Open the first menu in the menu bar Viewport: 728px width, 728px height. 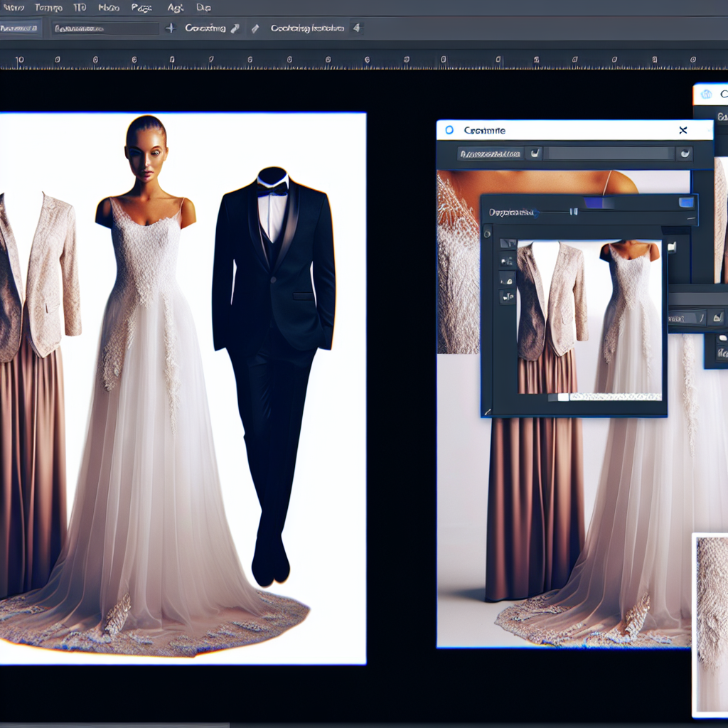pos(14,8)
